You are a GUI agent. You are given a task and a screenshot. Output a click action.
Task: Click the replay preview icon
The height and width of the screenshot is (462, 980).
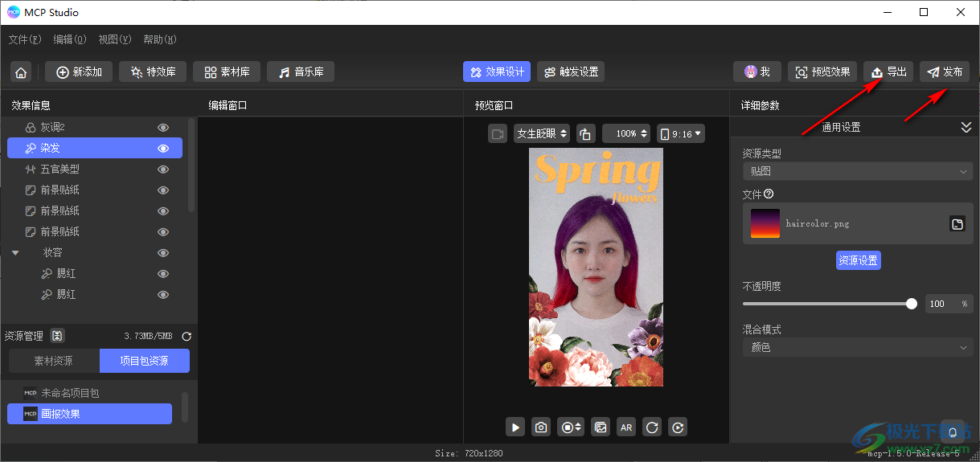coord(678,427)
